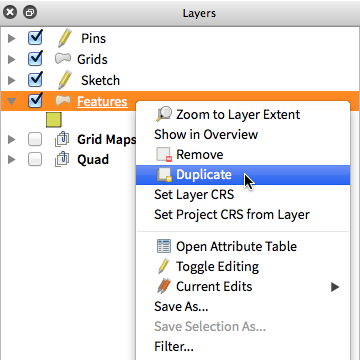Expand the Pins layer tree arrow
Image resolution: width=360 pixels, height=360 pixels.
click(x=12, y=39)
